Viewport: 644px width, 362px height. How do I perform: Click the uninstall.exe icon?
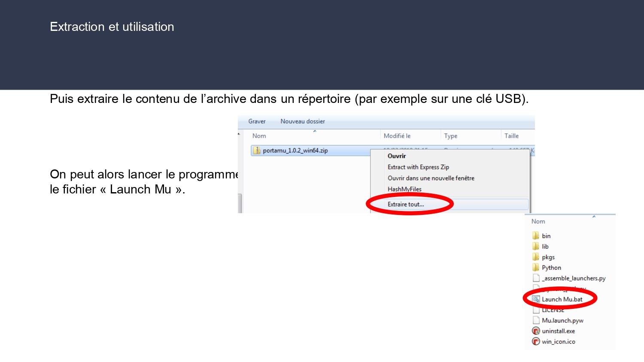pyautogui.click(x=536, y=331)
